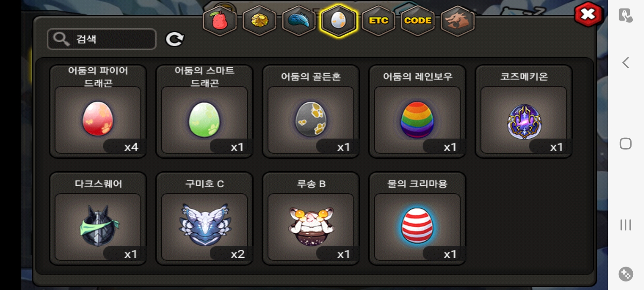Pick the 루송 B egg item
This screenshot has width=644, height=290.
coord(311,219)
